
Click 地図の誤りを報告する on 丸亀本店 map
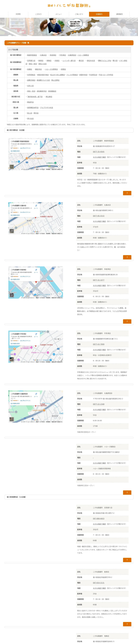click(57, 233)
